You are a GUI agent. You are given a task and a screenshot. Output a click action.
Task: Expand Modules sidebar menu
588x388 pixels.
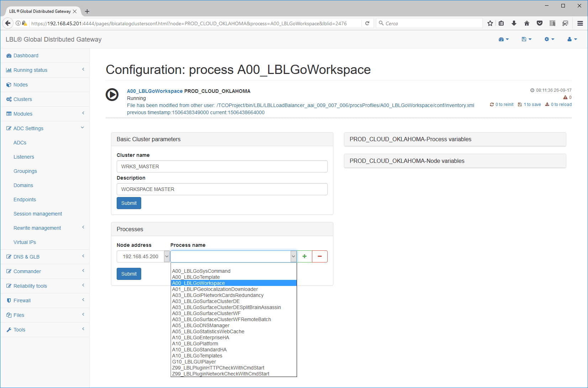point(45,114)
